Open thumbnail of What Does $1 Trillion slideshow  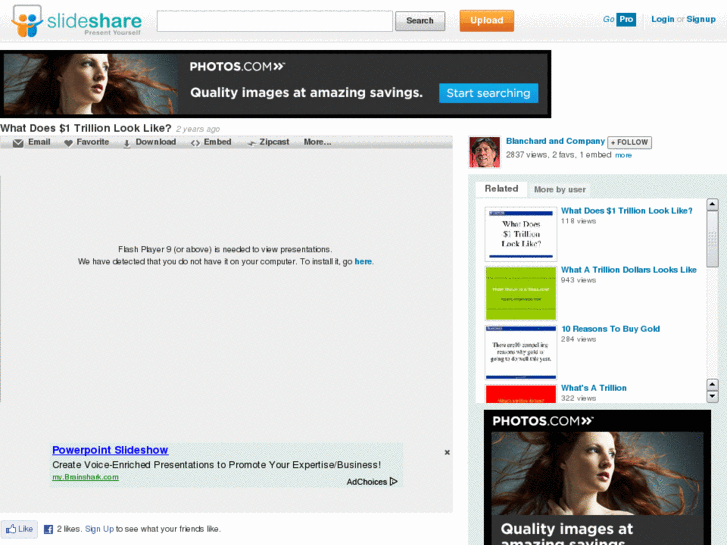pyautogui.click(x=521, y=234)
